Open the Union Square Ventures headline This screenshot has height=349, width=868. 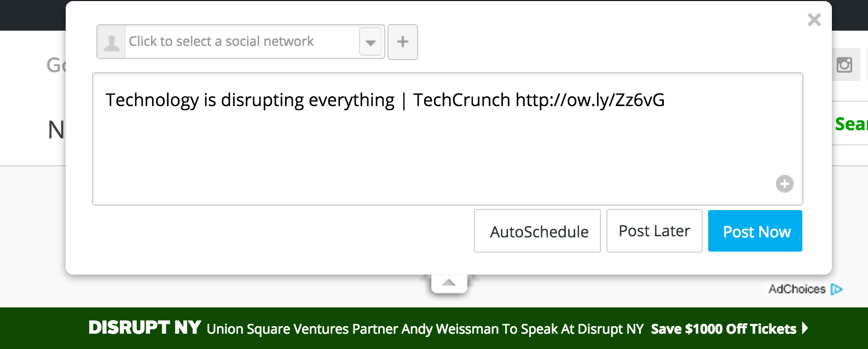pos(425,329)
